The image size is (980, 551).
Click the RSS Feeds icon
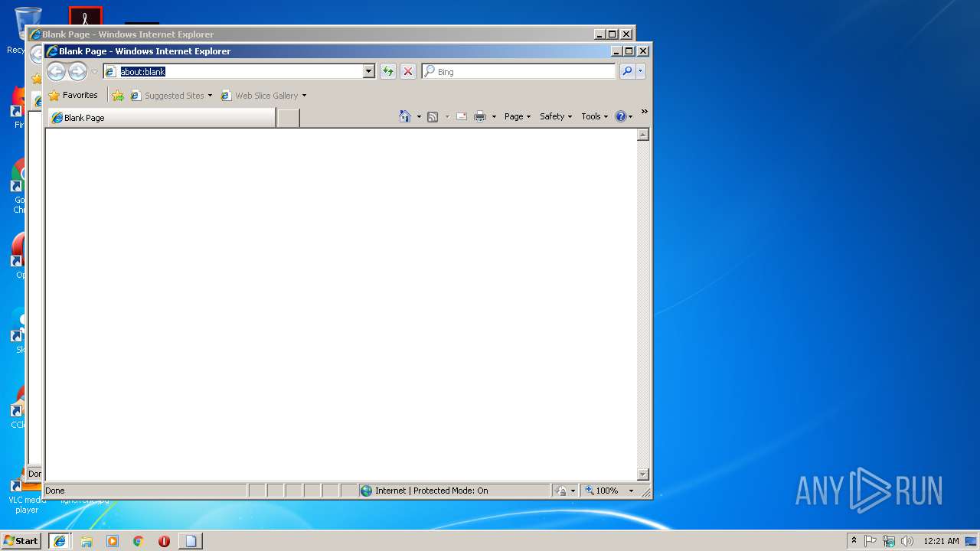pyautogui.click(x=433, y=116)
